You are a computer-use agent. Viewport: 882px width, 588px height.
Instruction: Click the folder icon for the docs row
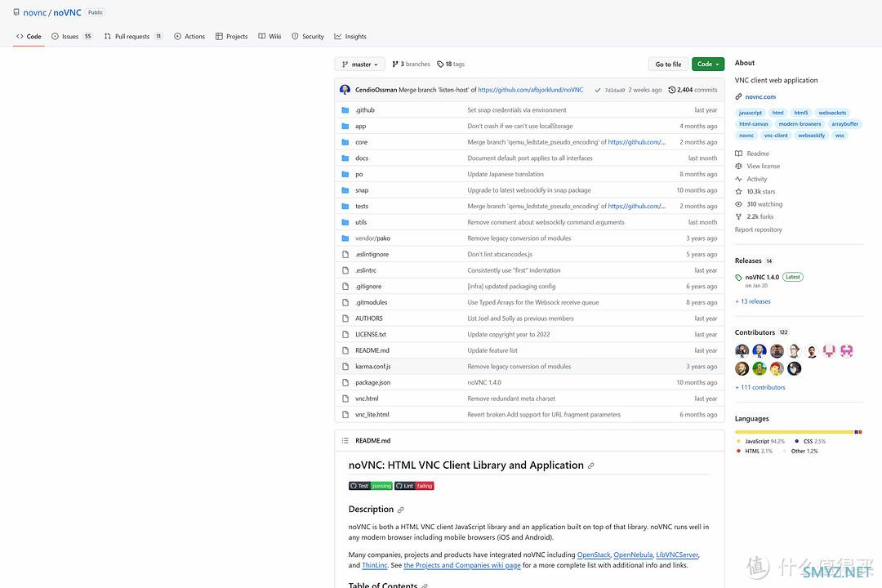345,158
